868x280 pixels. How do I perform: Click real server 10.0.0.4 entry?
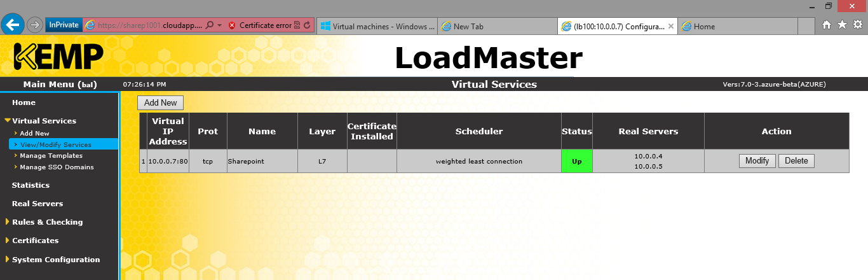648,156
